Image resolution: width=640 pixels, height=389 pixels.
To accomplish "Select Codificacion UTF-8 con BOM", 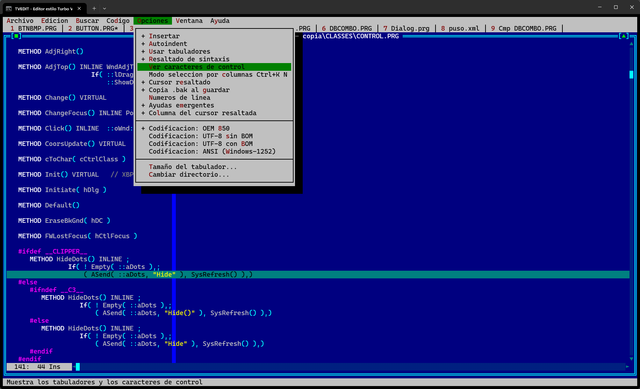I will (x=214, y=144).
